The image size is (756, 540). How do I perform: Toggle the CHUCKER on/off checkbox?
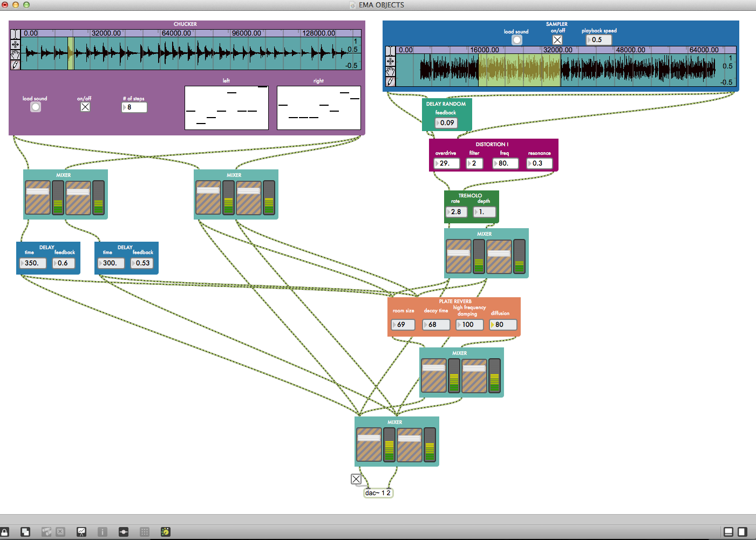85,107
